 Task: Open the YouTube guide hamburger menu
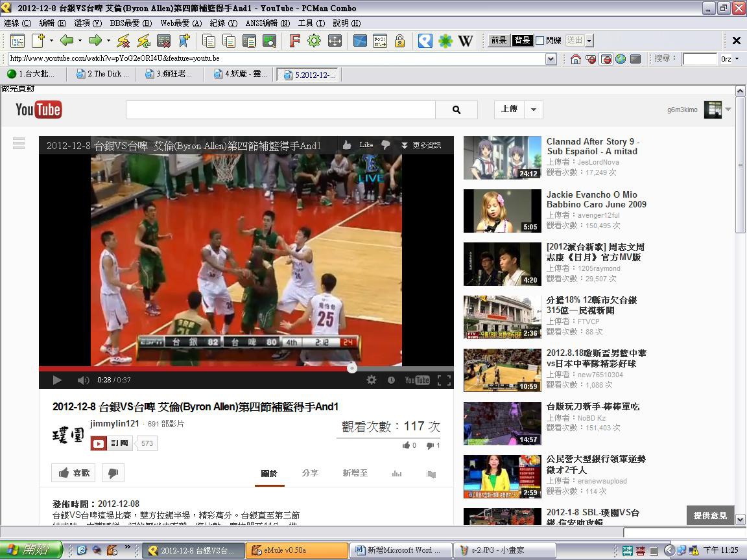click(18, 144)
